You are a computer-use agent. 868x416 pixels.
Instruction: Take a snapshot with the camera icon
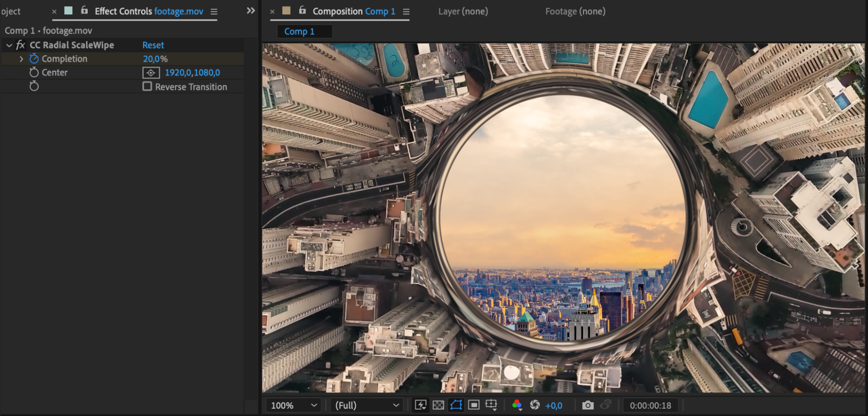[587, 405]
